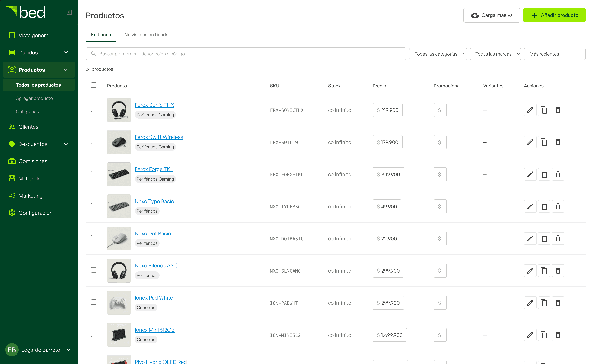This screenshot has height=364, width=593.
Task: Click the Carga masiva button
Action: (492, 15)
